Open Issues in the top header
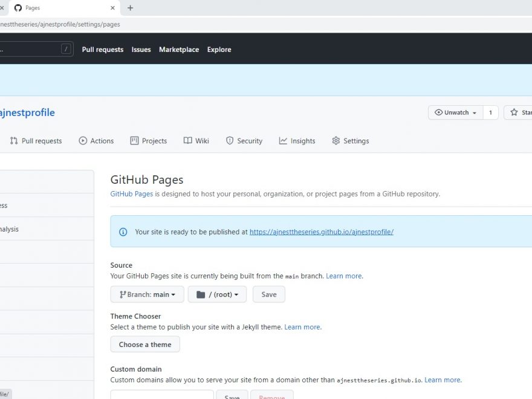This screenshot has height=399, width=532. [x=141, y=50]
